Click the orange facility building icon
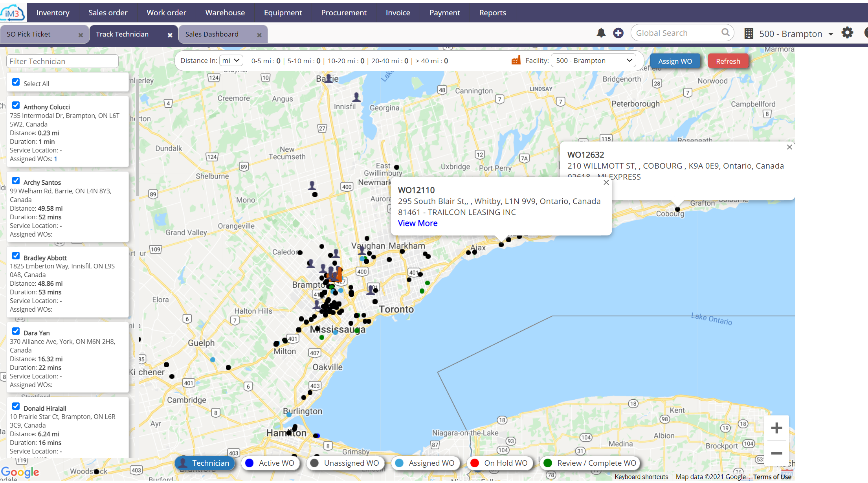Viewport: 868px width, 483px height. [516, 61]
